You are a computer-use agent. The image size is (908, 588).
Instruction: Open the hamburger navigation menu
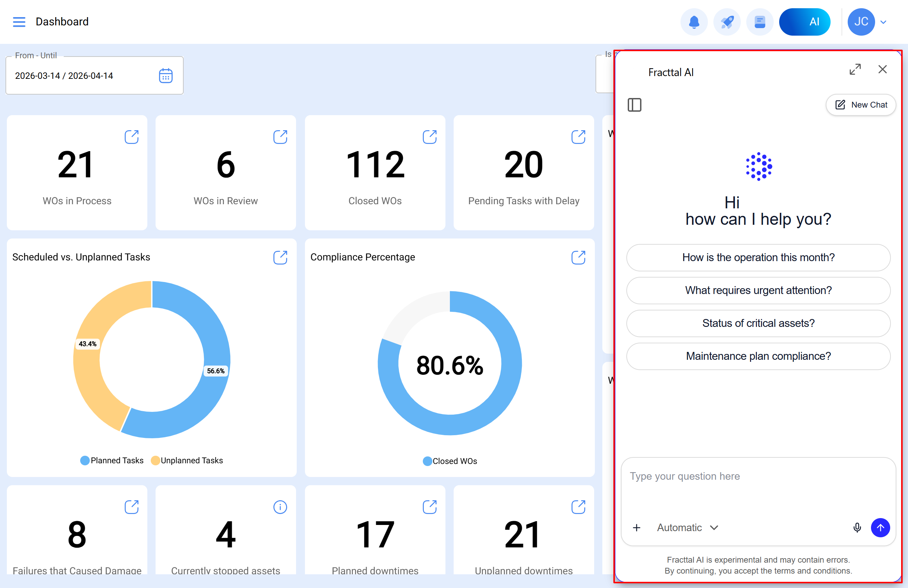coord(19,22)
